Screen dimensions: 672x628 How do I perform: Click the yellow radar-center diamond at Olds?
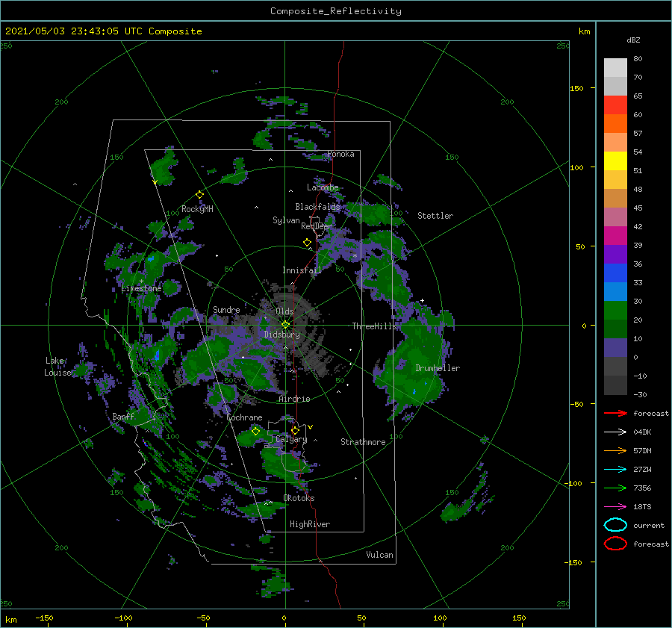[285, 325]
